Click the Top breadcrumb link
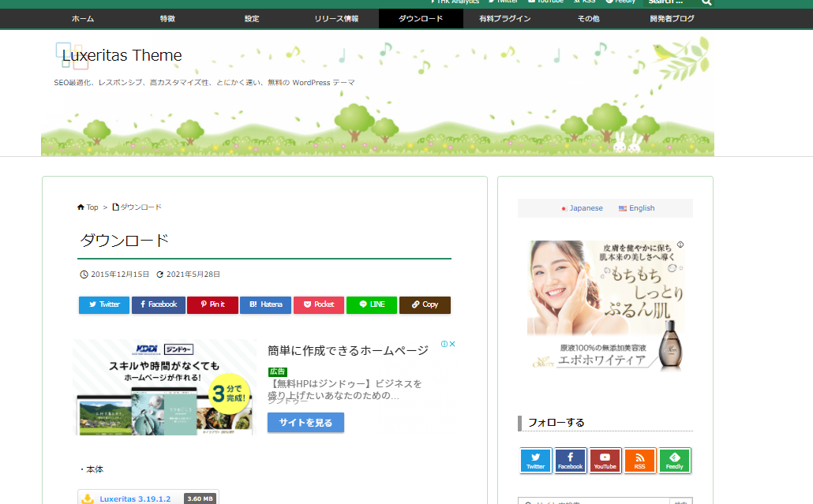 point(92,207)
